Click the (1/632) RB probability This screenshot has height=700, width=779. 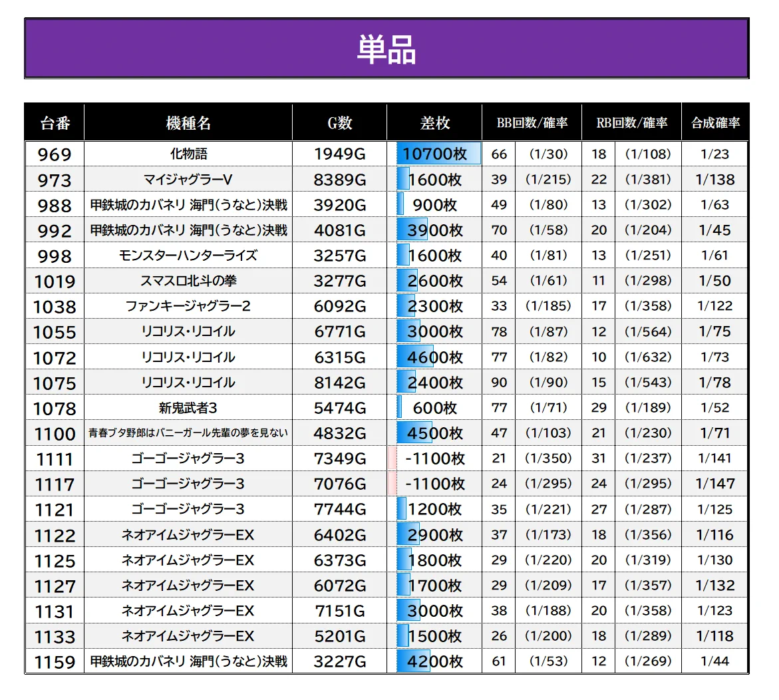coord(648,357)
